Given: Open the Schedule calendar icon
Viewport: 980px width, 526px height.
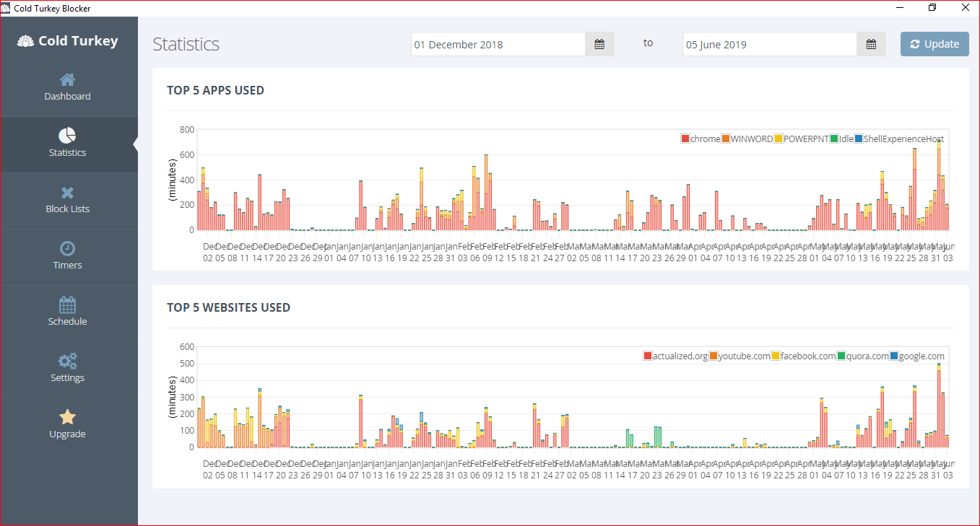Looking at the screenshot, I should (x=67, y=304).
